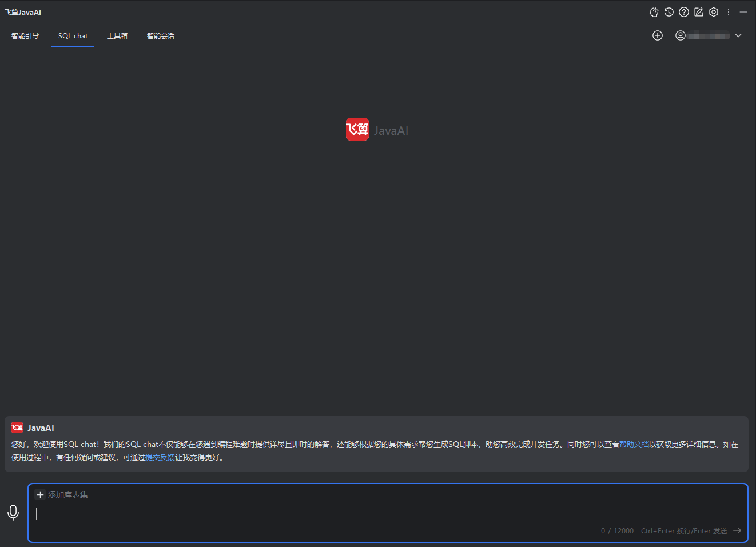The image size is (756, 547).
Task: Click the Ctrl+Enter 换行/Enter 发送 hint
Action: coord(684,531)
